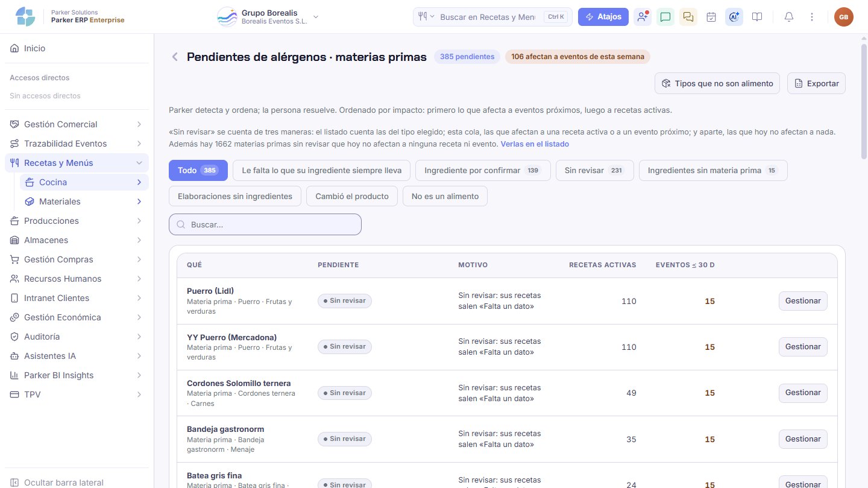This screenshot has height=488, width=868.
Task: Click the Parker ERP logo icon
Action: 25,16
